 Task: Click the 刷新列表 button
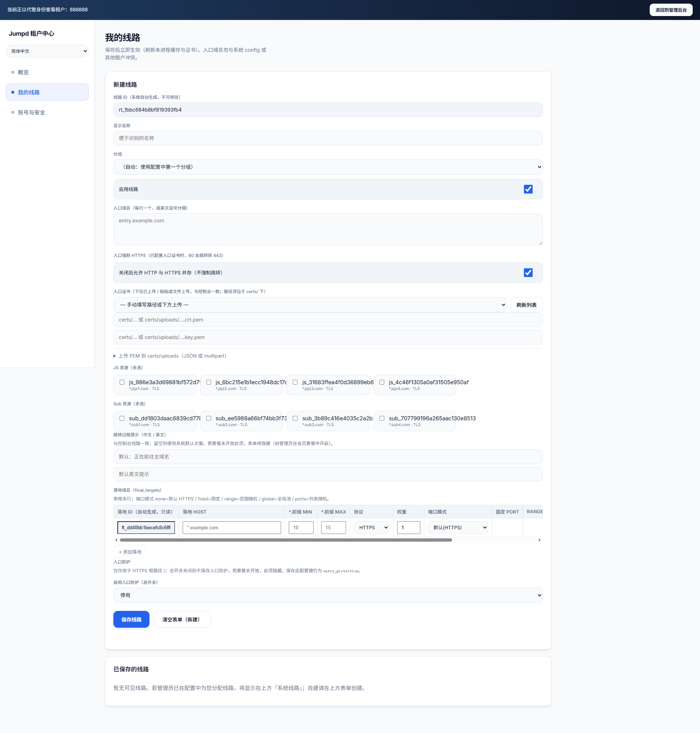point(526,305)
